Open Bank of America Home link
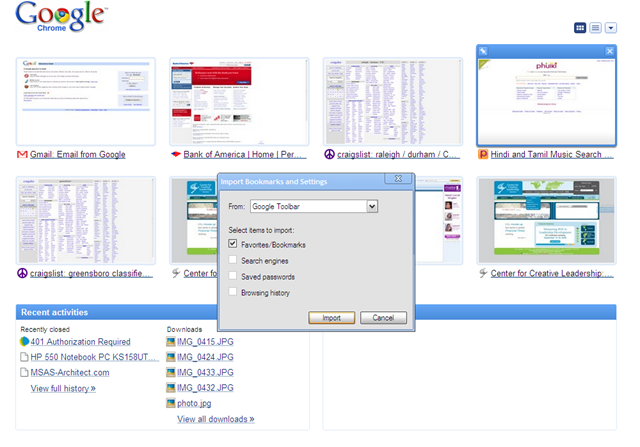Screen dimensions: 640x447 pyautogui.click(x=244, y=154)
